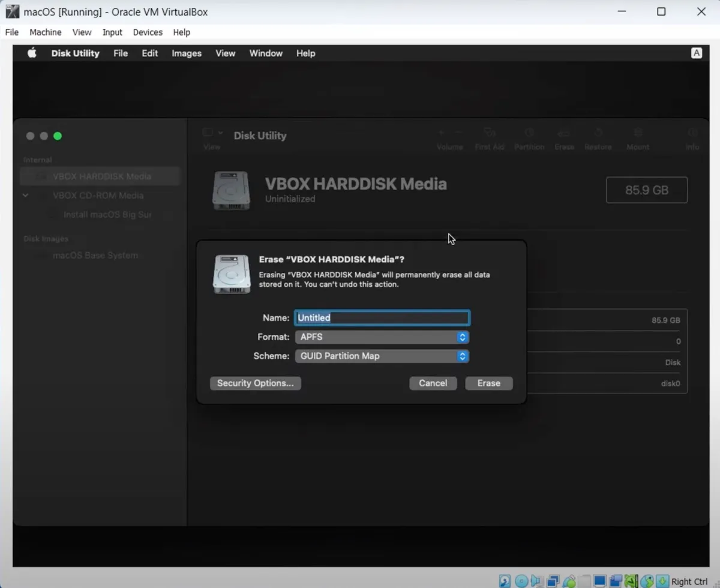720x588 pixels.
Task: Open the Scheme dropdown showing GUID Partition Map
Action: click(382, 356)
